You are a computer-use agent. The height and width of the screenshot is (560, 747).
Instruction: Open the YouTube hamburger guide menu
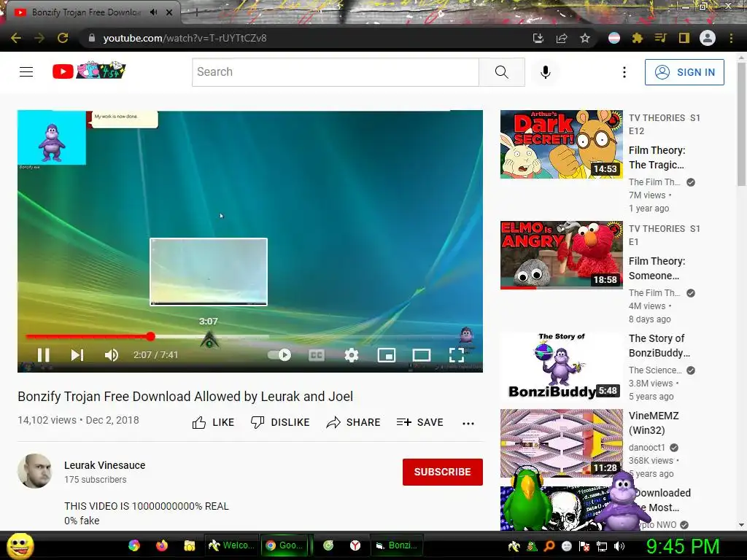pos(26,72)
